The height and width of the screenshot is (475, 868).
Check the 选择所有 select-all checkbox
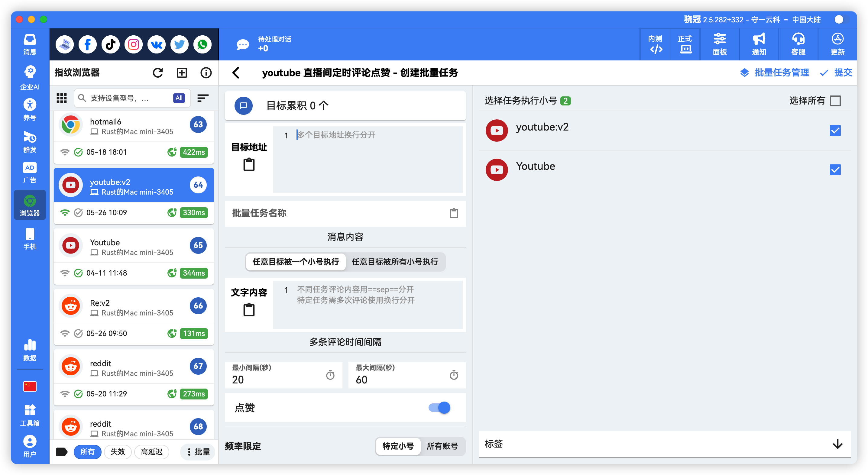835,100
